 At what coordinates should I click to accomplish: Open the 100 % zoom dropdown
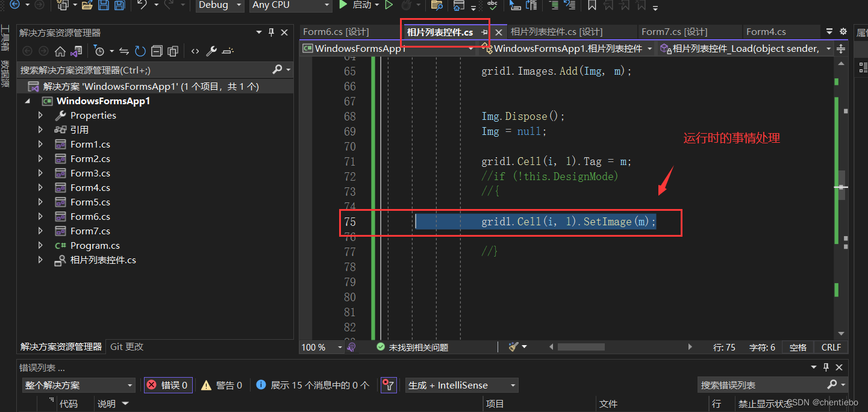321,347
